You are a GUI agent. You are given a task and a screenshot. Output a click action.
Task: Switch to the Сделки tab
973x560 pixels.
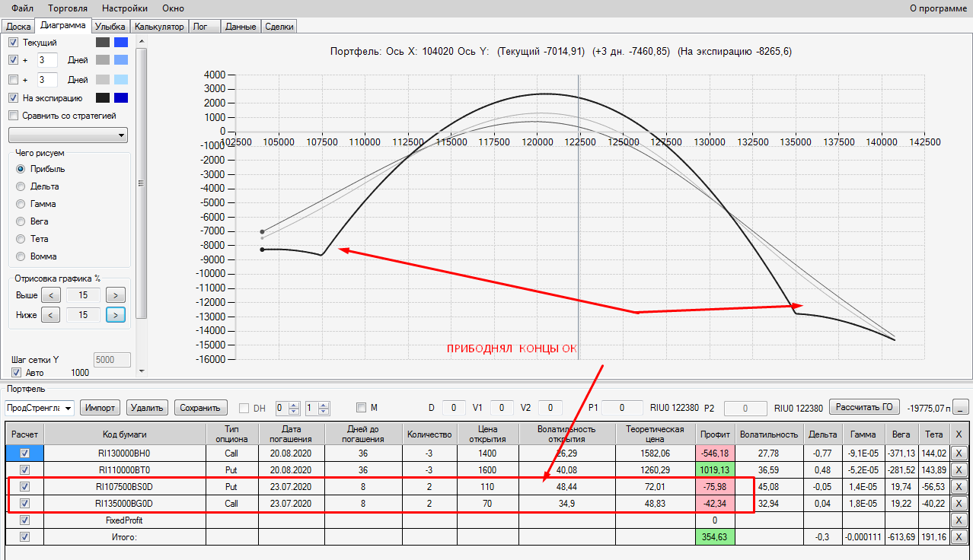click(x=279, y=26)
